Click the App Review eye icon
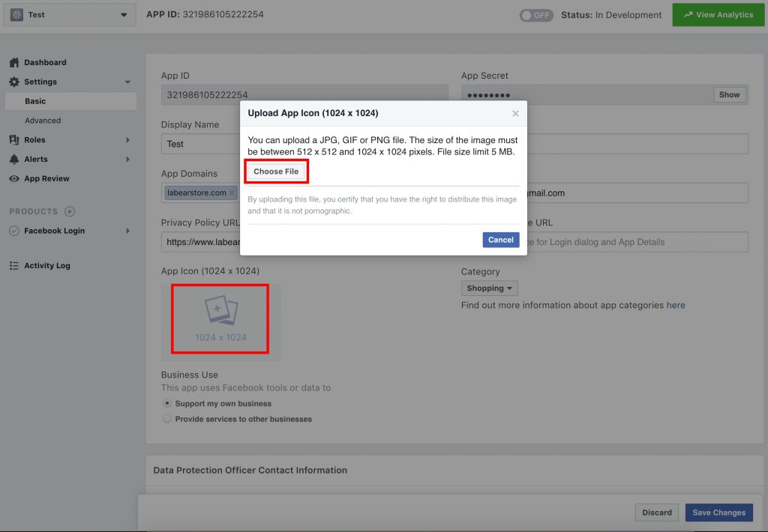768x532 pixels. coord(14,178)
